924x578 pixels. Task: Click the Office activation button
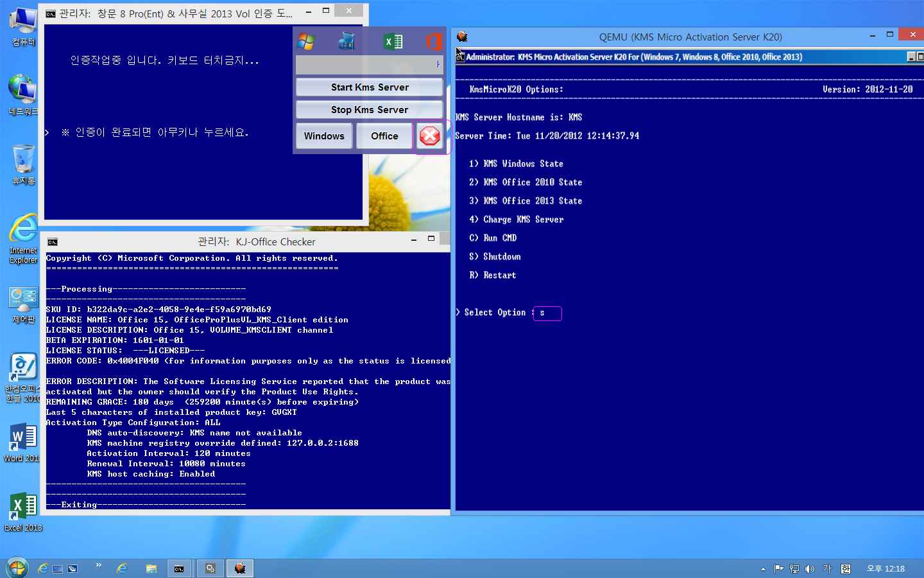(384, 136)
